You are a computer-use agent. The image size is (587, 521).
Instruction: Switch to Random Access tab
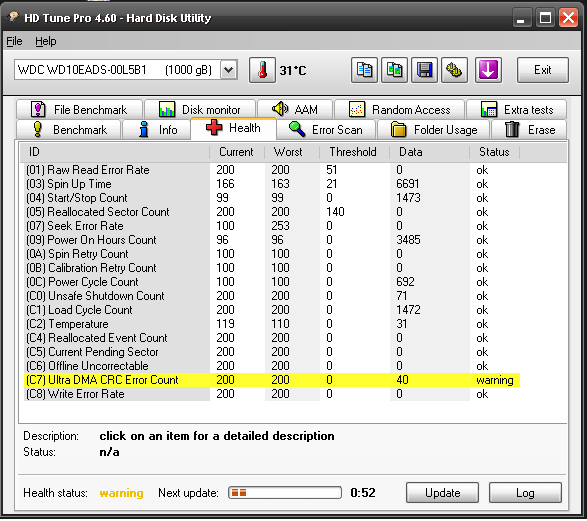(399, 109)
